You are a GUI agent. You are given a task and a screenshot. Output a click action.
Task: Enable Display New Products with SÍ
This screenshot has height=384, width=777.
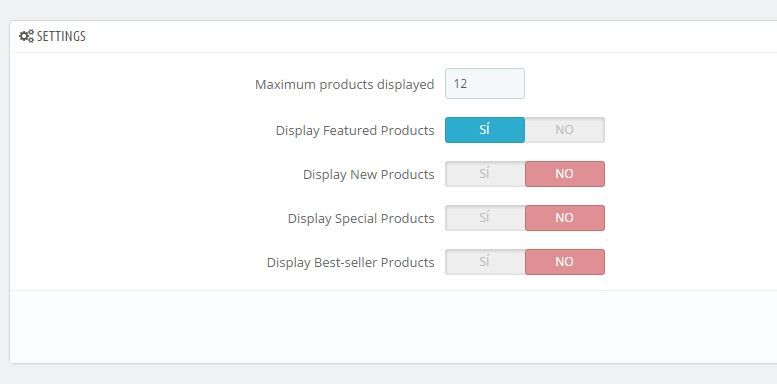(485, 174)
